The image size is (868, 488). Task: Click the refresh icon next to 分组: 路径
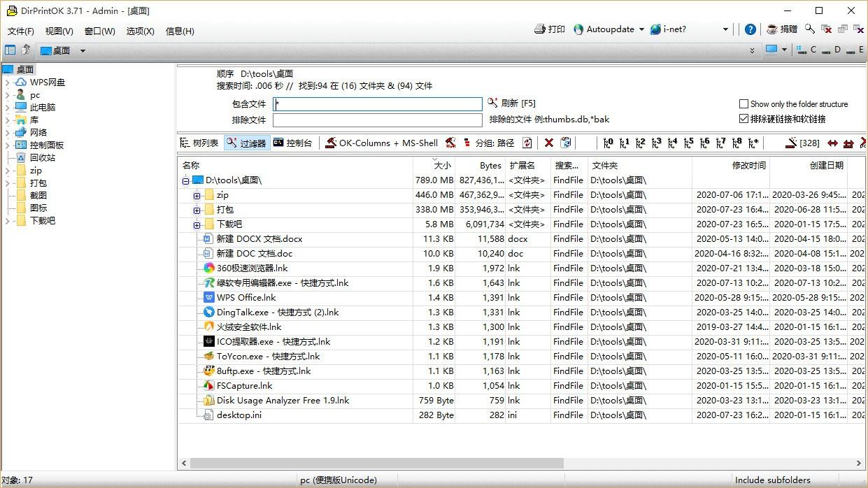click(x=527, y=143)
